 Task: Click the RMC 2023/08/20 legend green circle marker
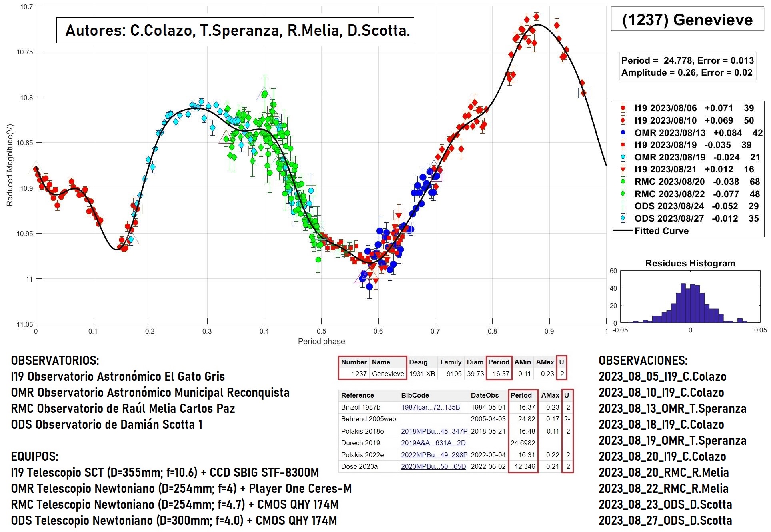[623, 182]
